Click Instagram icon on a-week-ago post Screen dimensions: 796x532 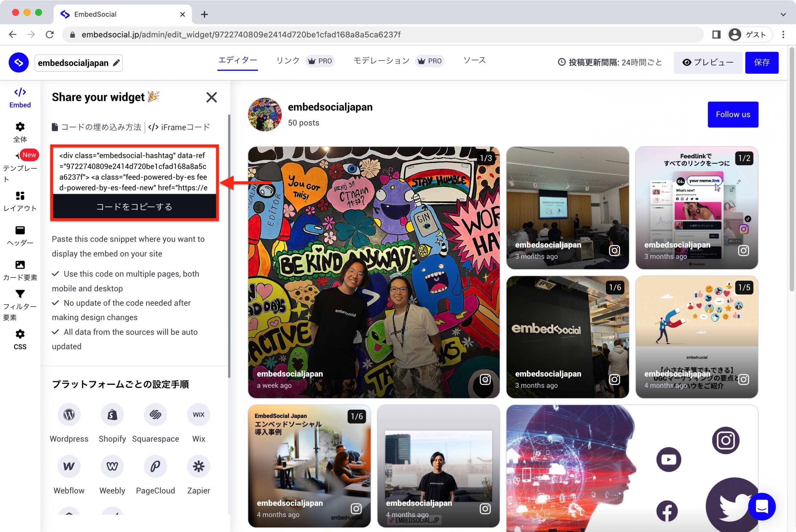pos(485,380)
